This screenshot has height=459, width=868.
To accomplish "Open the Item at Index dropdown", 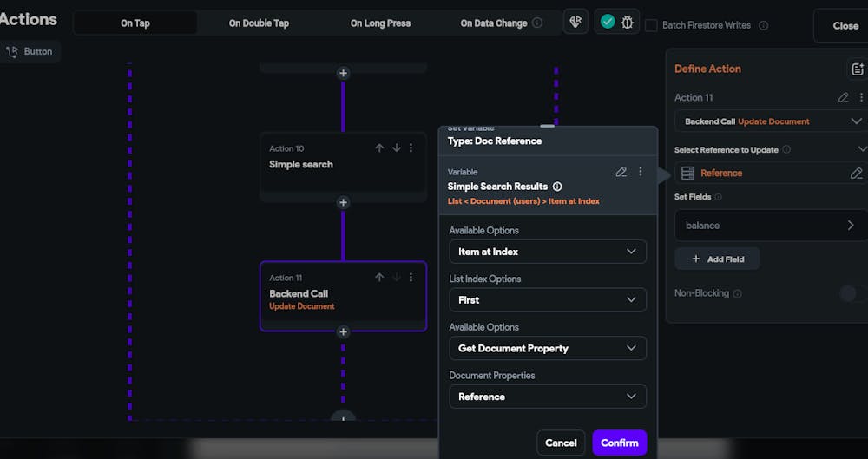I will pyautogui.click(x=548, y=252).
